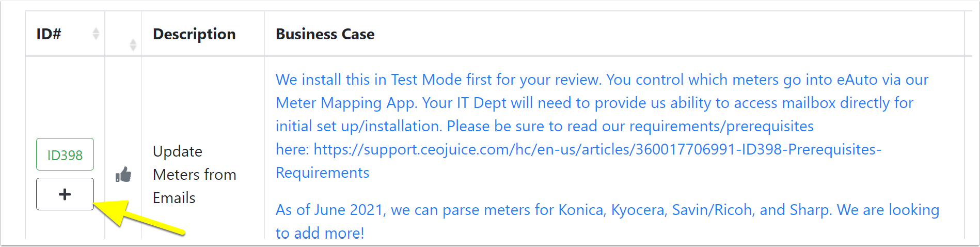Select the ID# column header label
Screen dimensions: 980x247
click(49, 34)
